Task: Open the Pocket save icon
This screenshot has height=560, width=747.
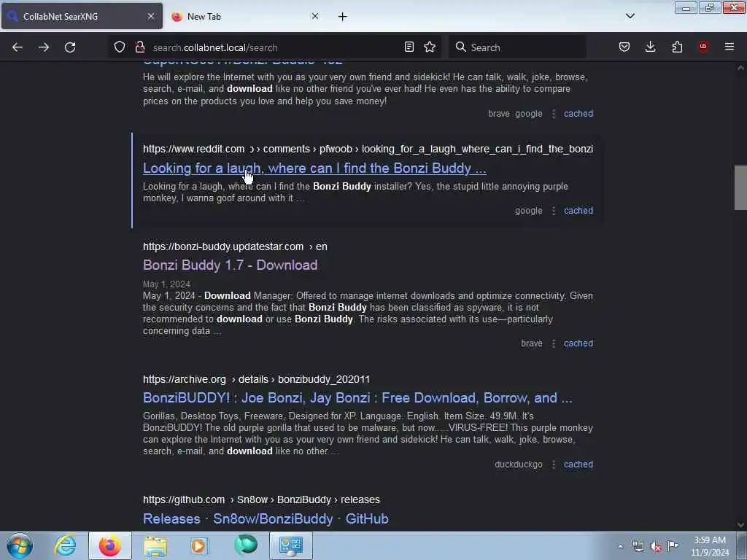Action: point(624,47)
